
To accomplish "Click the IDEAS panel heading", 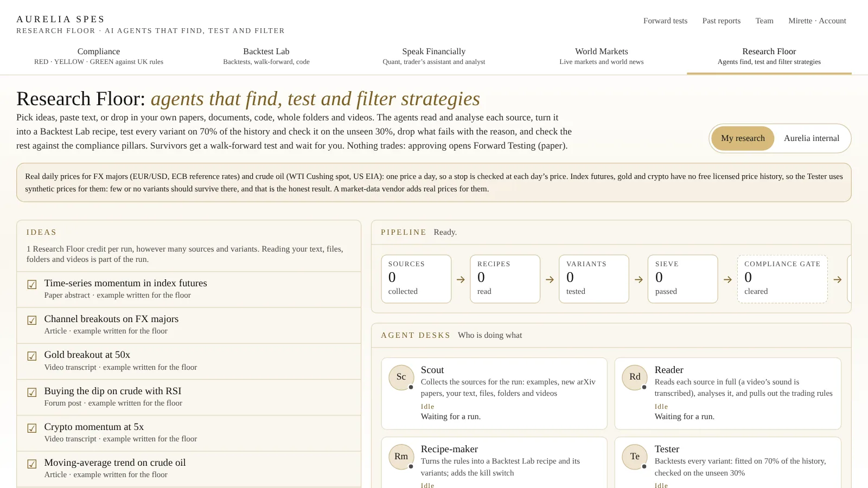I will click(x=42, y=232).
